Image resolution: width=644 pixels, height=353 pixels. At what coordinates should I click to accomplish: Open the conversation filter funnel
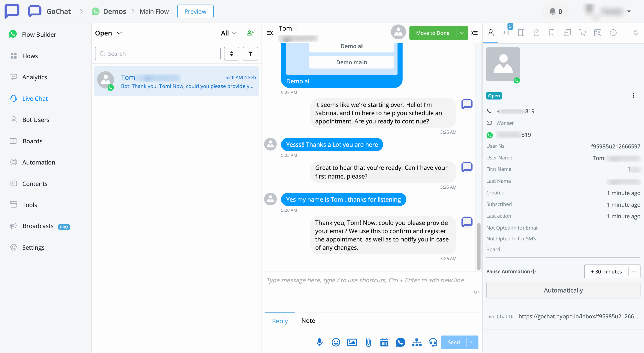click(250, 54)
